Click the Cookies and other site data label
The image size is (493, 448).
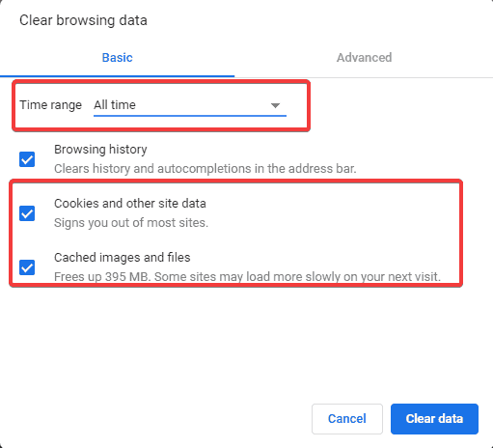pos(130,204)
